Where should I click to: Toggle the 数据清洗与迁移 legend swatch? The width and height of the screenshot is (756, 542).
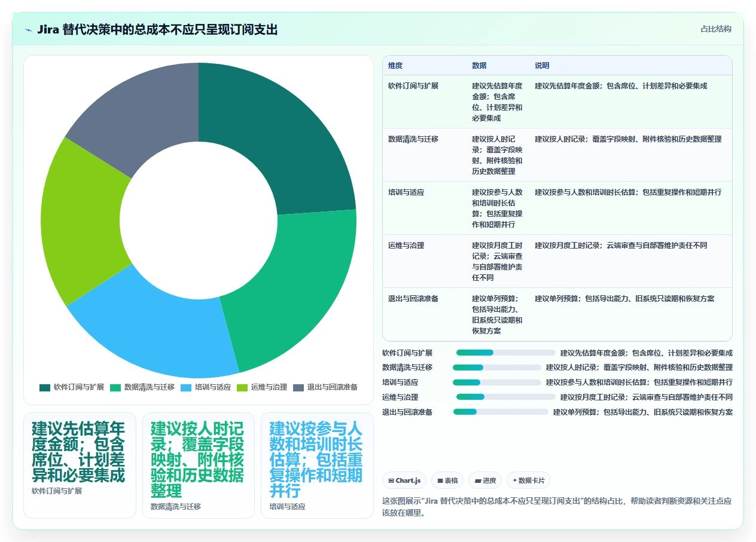point(115,387)
